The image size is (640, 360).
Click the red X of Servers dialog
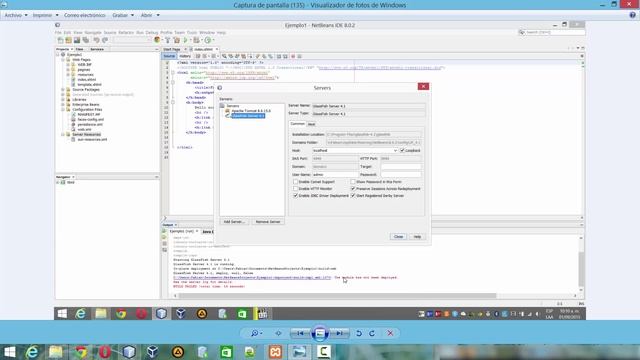coord(423,87)
